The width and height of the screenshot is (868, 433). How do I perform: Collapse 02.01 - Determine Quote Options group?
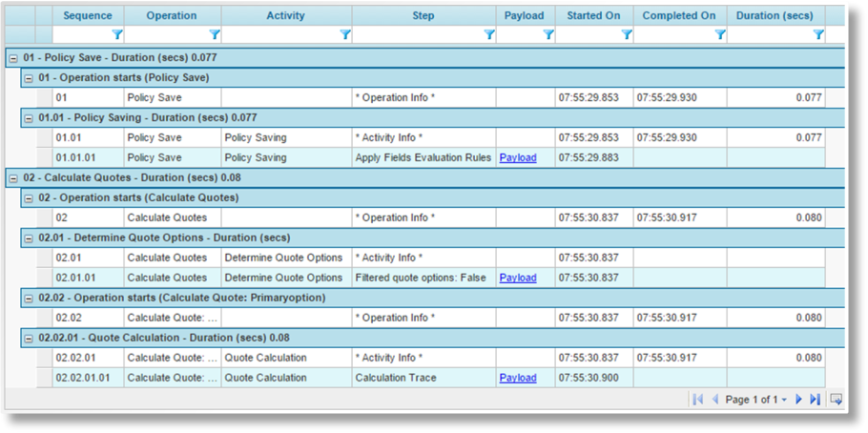coord(29,237)
